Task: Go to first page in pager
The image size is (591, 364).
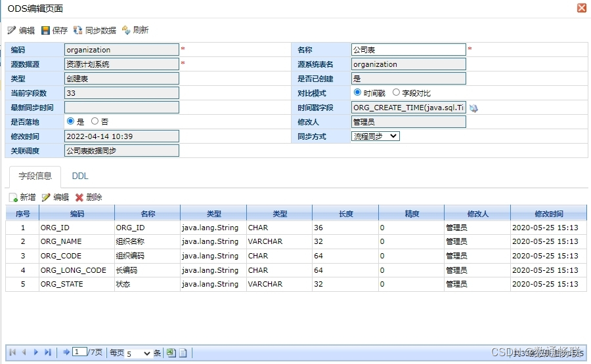Action: pos(12,352)
